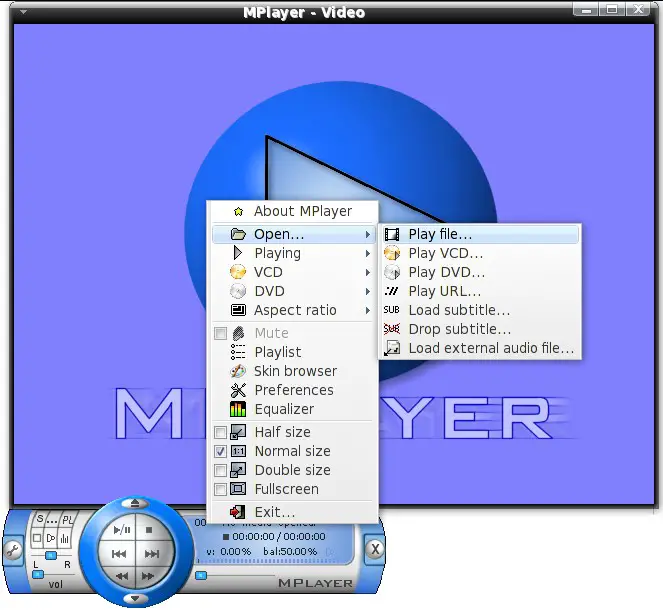Click the silver disc Play DVD icon
The image size is (663, 610).
tap(392, 272)
